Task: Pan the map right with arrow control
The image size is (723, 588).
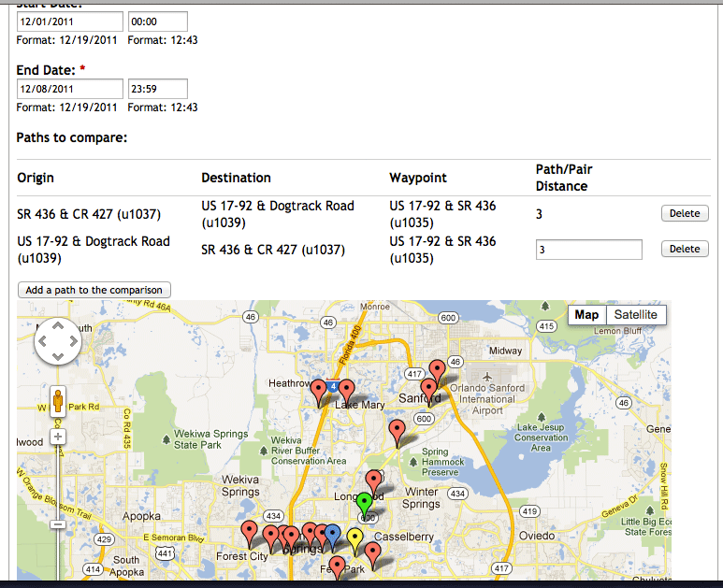Action: pyautogui.click(x=73, y=343)
